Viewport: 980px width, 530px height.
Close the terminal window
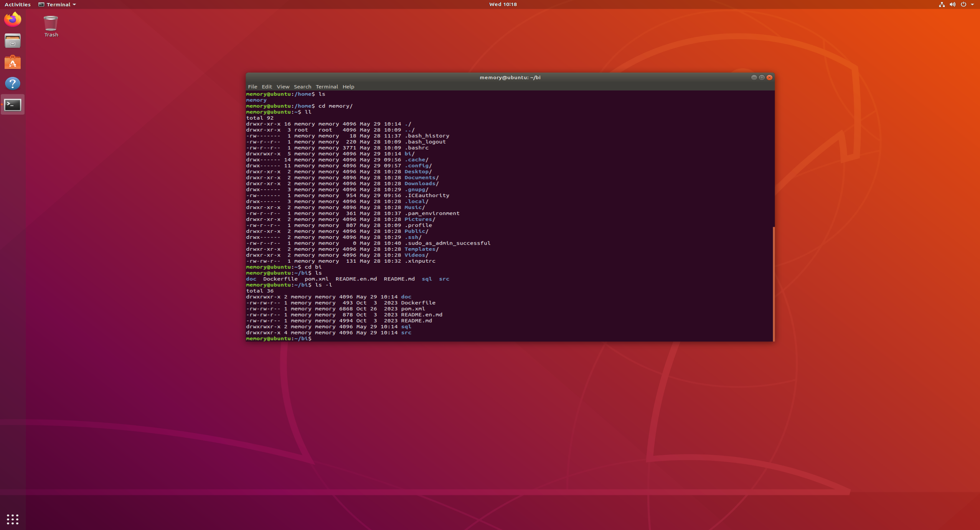pyautogui.click(x=769, y=77)
